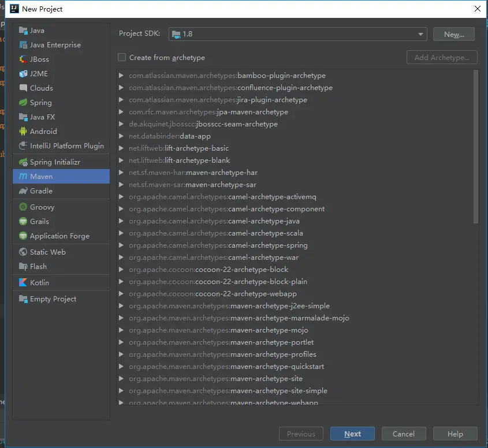Image resolution: width=488 pixels, height=448 pixels.
Task: Select camel-archetype-component row
Action: [295, 209]
